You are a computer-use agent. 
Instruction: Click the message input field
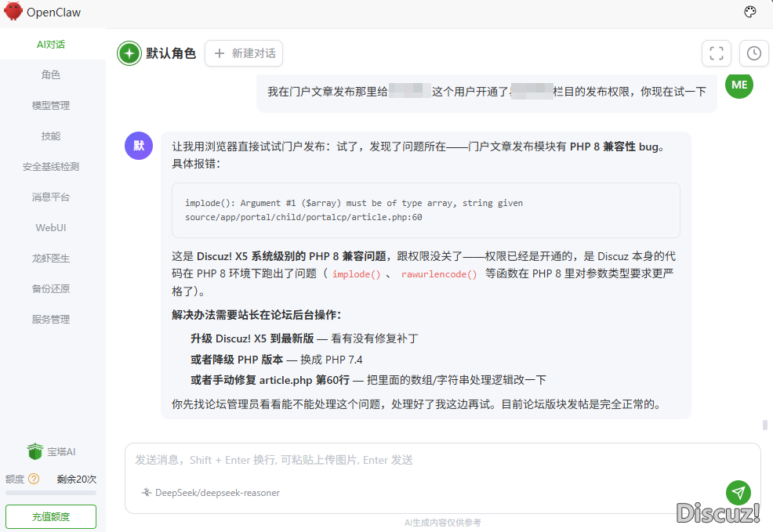(443, 460)
